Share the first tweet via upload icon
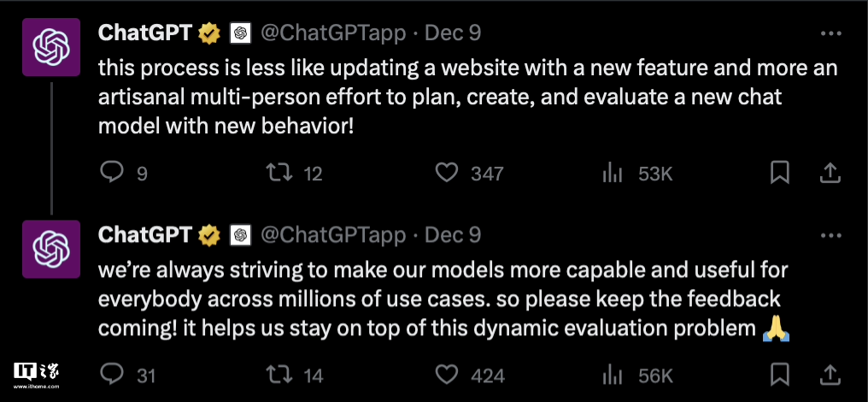868x402 pixels. [829, 174]
